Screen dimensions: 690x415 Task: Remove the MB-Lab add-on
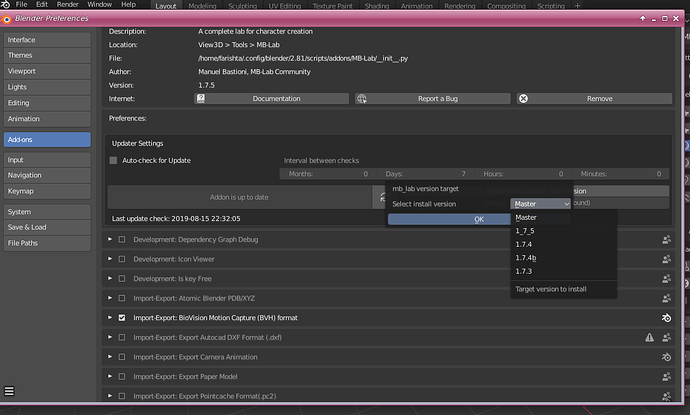[594, 99]
